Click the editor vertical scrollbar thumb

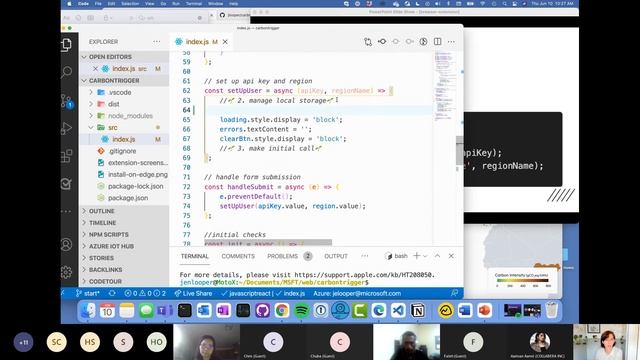(x=460, y=151)
